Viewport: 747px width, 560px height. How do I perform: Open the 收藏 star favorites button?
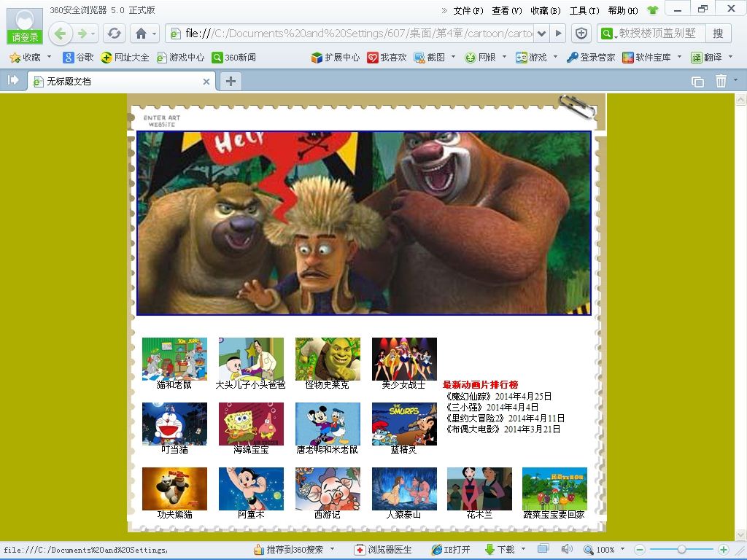coord(26,58)
